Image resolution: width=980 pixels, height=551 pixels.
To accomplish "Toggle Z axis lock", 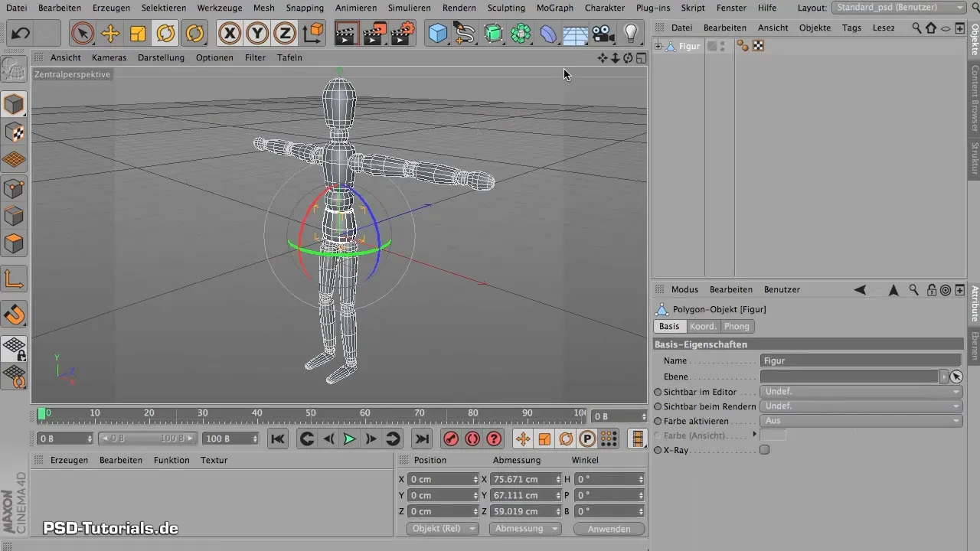I will point(285,33).
